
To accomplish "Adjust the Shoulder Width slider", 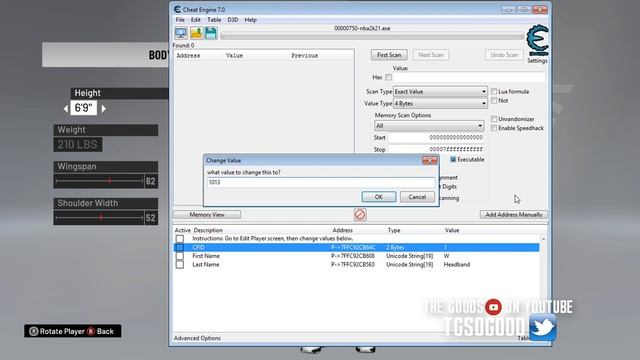I will click(99, 218).
